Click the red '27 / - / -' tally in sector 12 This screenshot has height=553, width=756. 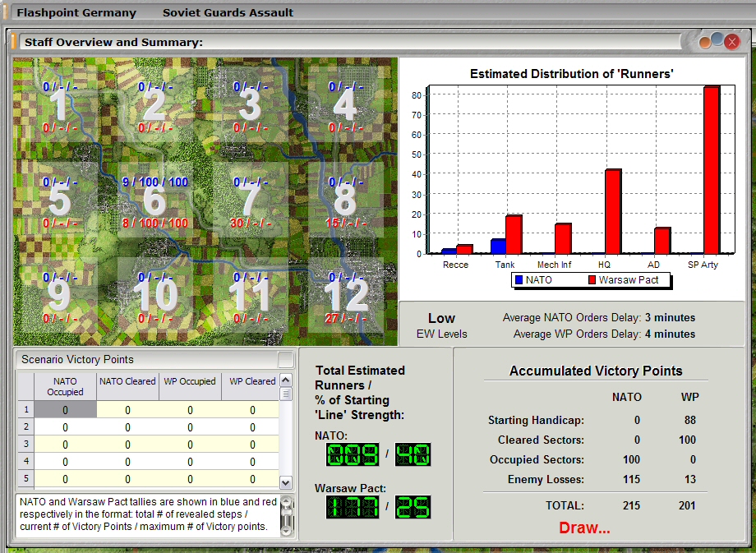(345, 319)
